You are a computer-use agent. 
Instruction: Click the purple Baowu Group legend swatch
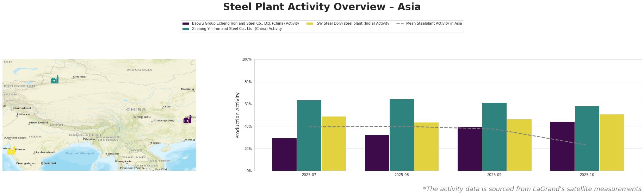[186, 24]
